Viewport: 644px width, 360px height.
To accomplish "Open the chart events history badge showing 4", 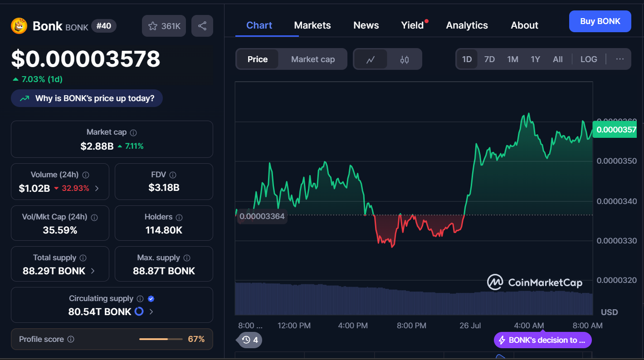I will pyautogui.click(x=250, y=340).
